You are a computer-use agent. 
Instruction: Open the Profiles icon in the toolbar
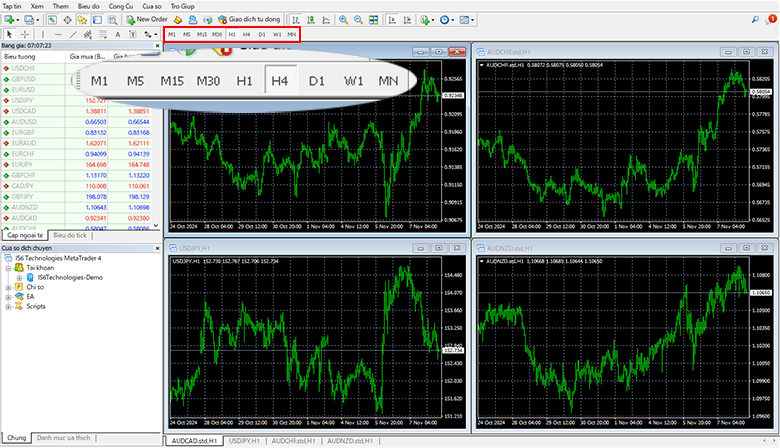coord(29,20)
